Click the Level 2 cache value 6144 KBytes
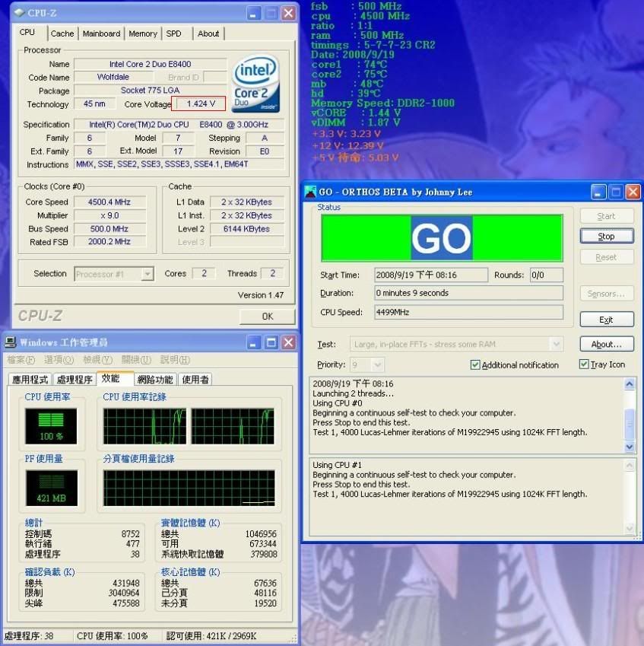The width and height of the screenshot is (644, 646). pyautogui.click(x=246, y=229)
